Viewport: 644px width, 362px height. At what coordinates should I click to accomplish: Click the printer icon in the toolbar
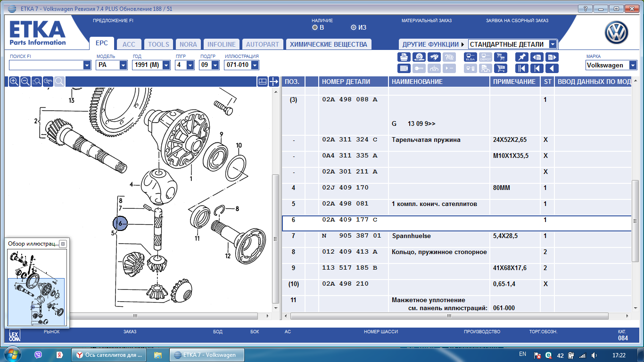[x=404, y=57]
